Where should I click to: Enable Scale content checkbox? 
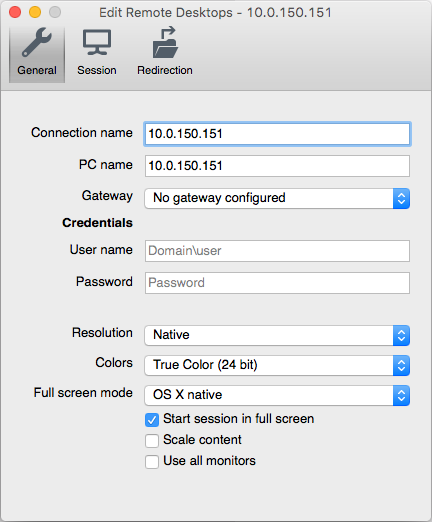(152, 441)
